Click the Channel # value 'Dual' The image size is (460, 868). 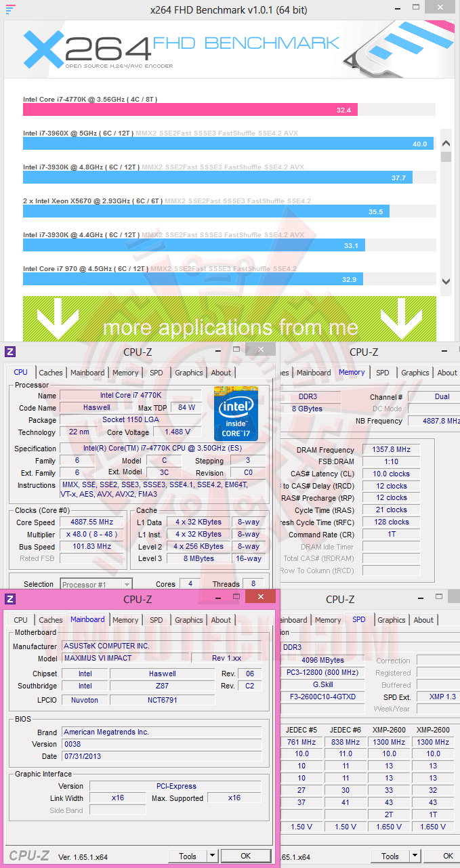pyautogui.click(x=434, y=396)
